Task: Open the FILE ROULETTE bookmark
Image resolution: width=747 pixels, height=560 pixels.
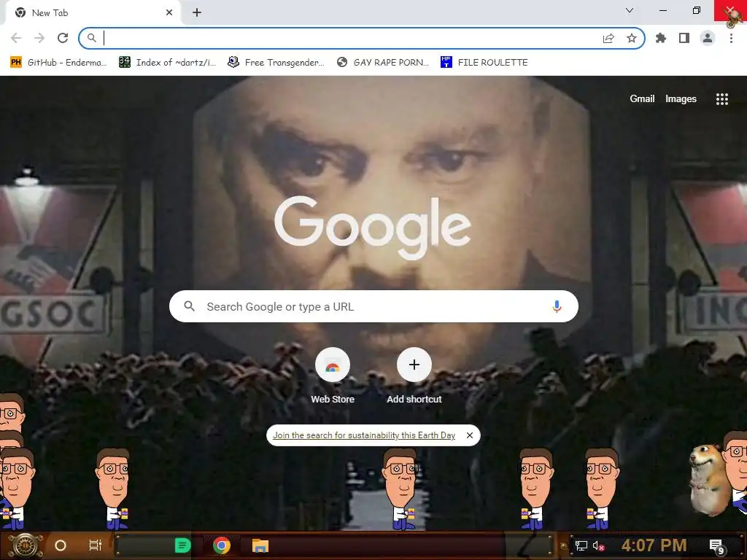Action: [x=484, y=63]
